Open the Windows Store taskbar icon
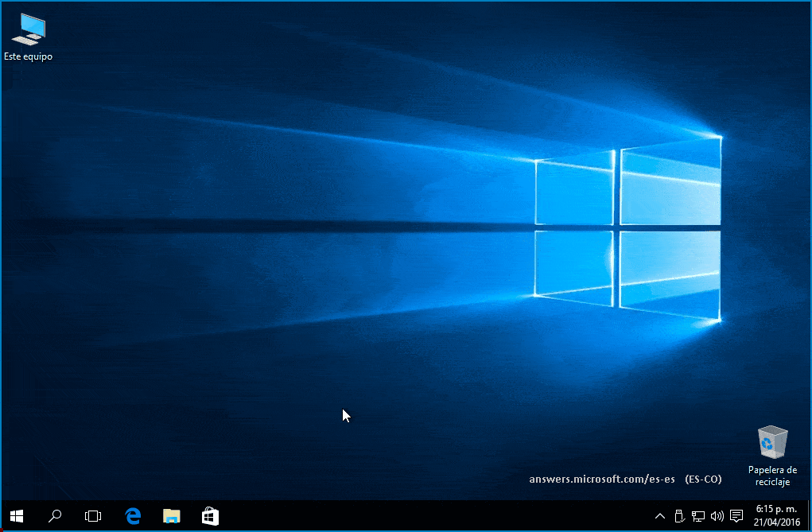 tap(210, 516)
